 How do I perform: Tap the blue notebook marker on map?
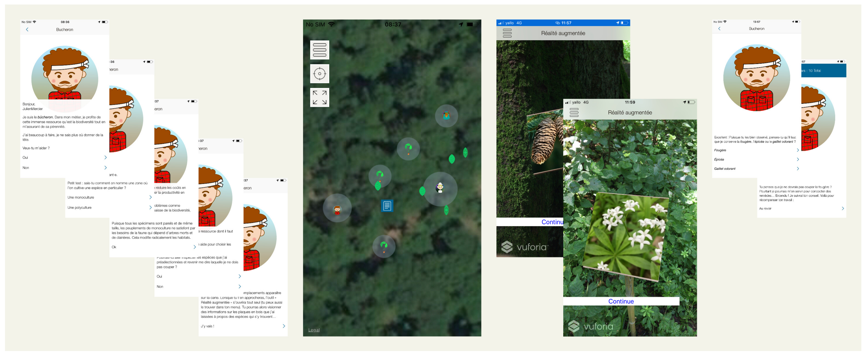387,205
